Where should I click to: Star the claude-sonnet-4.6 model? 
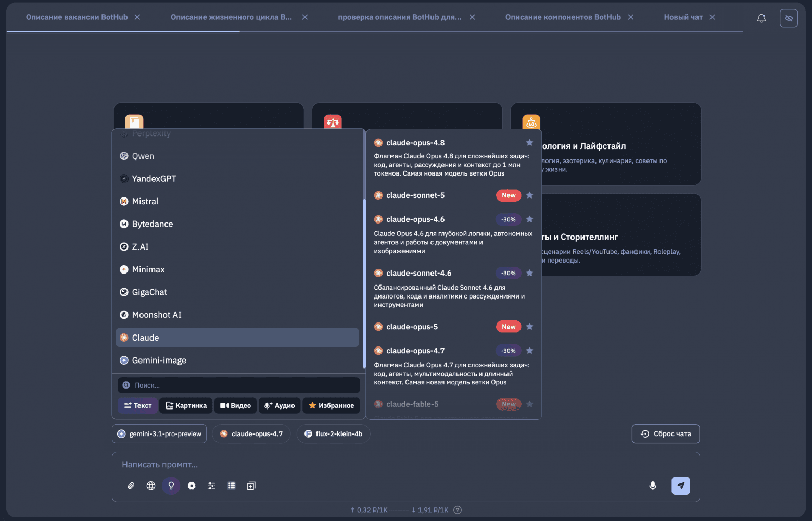pyautogui.click(x=529, y=273)
